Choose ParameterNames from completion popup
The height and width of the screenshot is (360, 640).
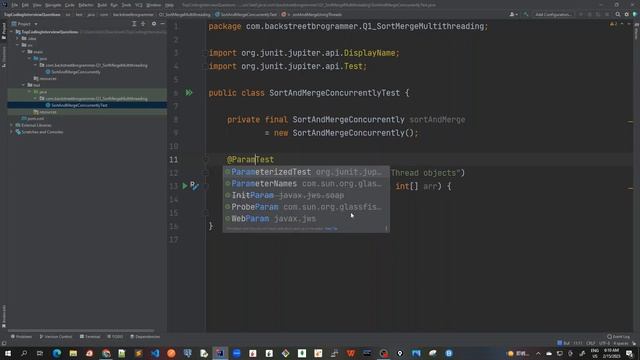306,184
